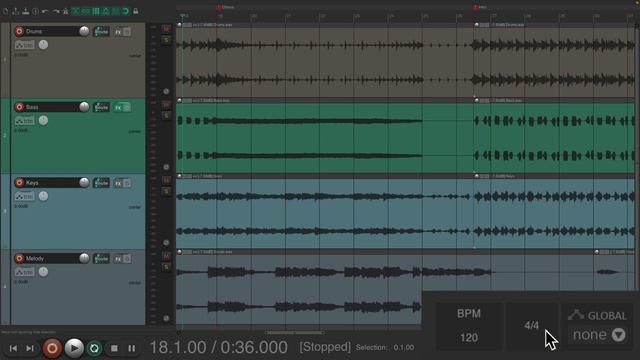Solo the Bass track
This screenshot has width=640, height=360.
click(166, 116)
